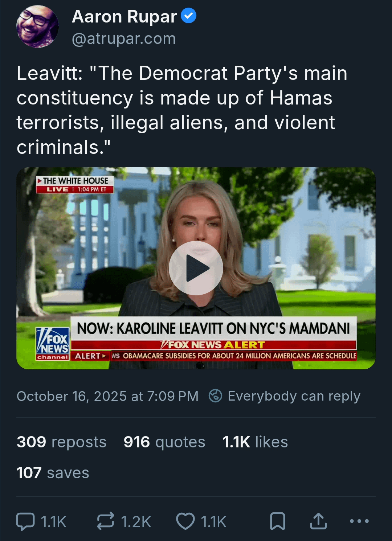The width and height of the screenshot is (392, 541).
Task: Like the post with heart icon
Action: (185, 521)
